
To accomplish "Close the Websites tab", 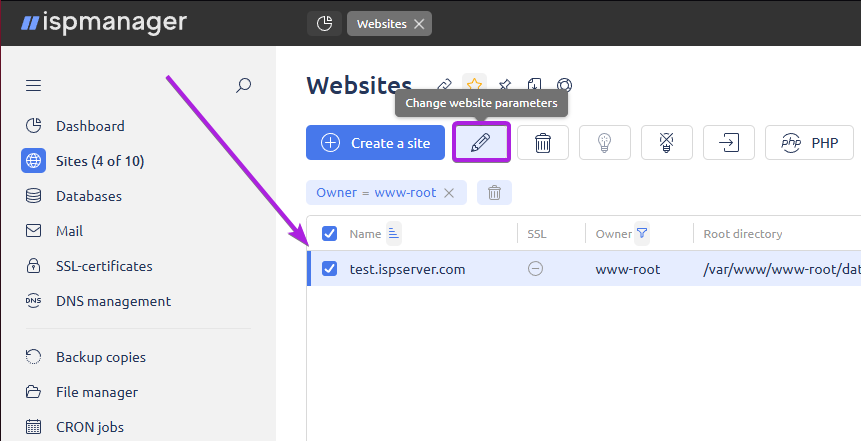I will click(419, 24).
